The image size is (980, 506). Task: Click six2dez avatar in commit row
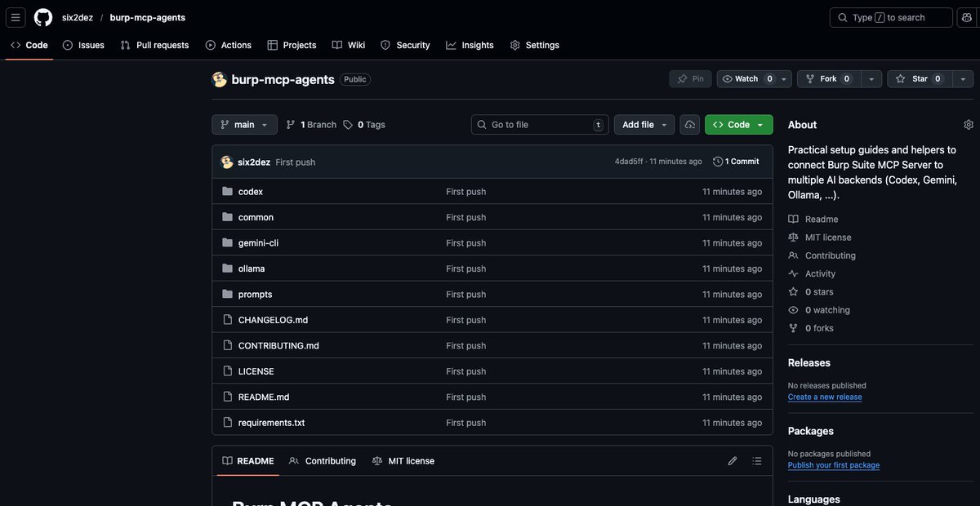click(x=227, y=162)
